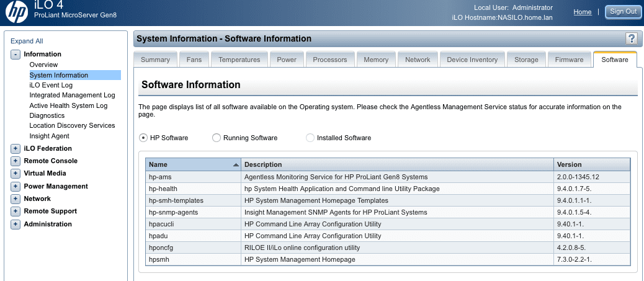
Task: Expand the Virtual Media section
Action: (16, 174)
